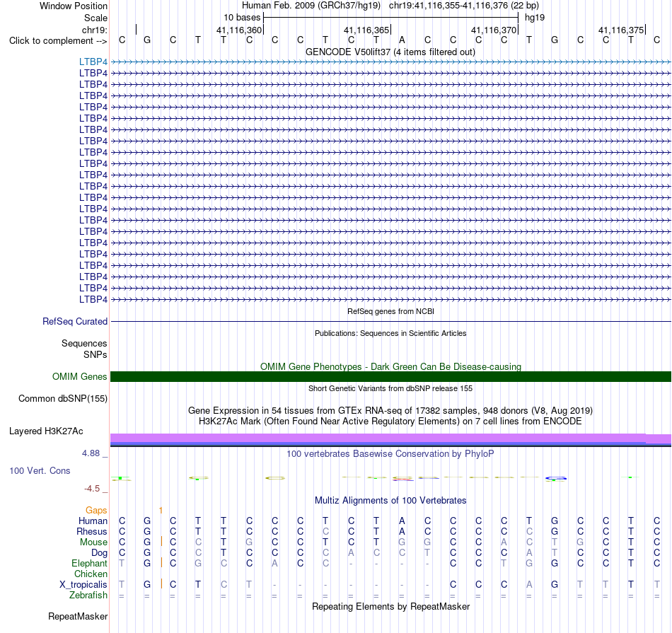Click the orange 'Gaps' label
672x633 pixels.
tap(96, 510)
